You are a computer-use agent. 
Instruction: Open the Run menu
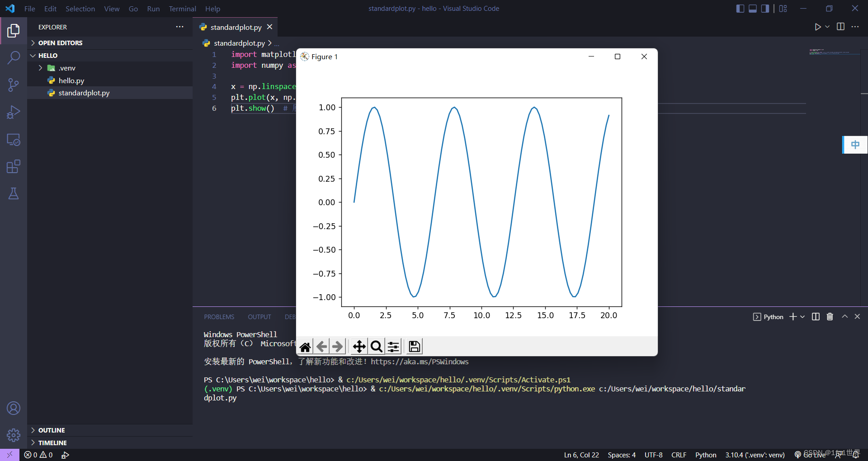click(x=153, y=9)
